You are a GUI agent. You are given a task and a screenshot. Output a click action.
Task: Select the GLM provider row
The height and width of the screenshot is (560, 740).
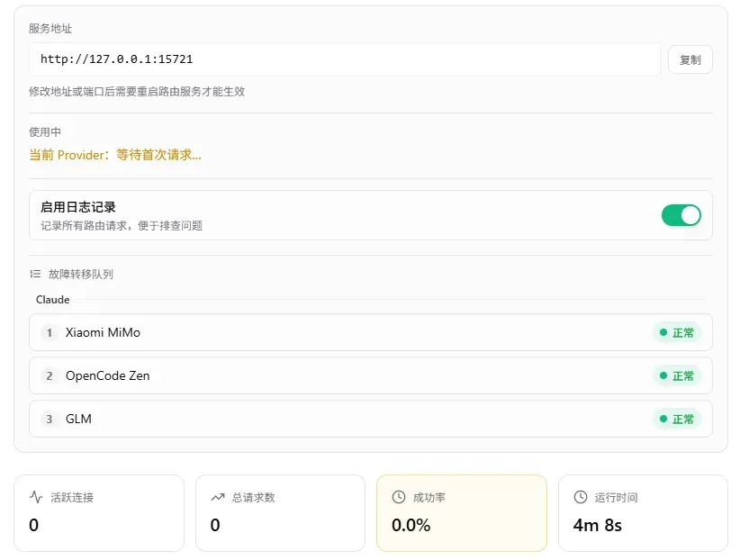[x=371, y=419]
